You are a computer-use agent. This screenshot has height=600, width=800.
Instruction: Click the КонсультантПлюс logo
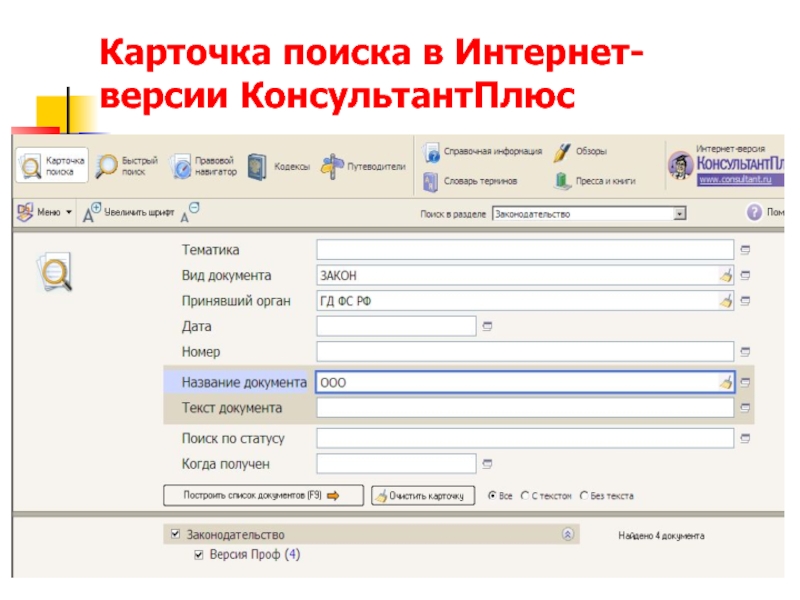click(727, 164)
